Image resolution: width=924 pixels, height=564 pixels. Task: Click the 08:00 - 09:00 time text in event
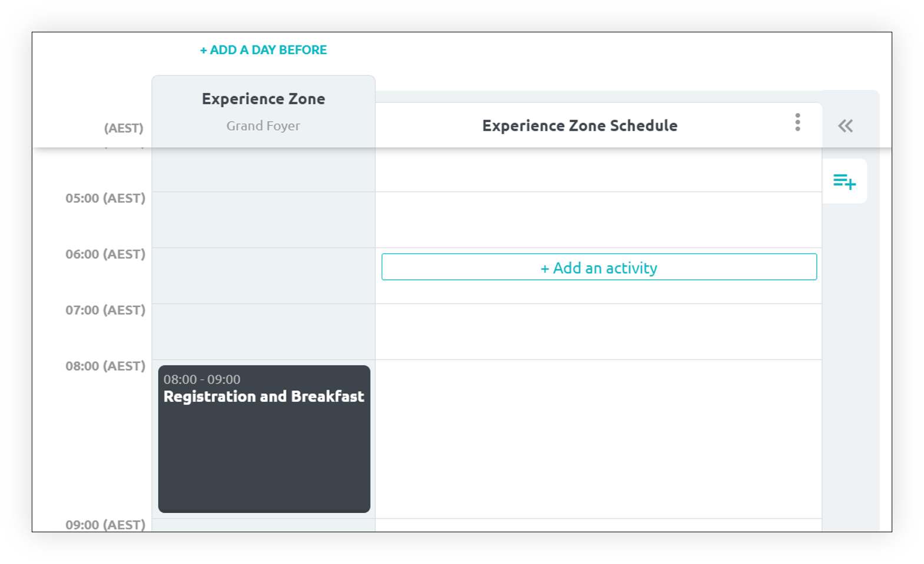pos(202,380)
